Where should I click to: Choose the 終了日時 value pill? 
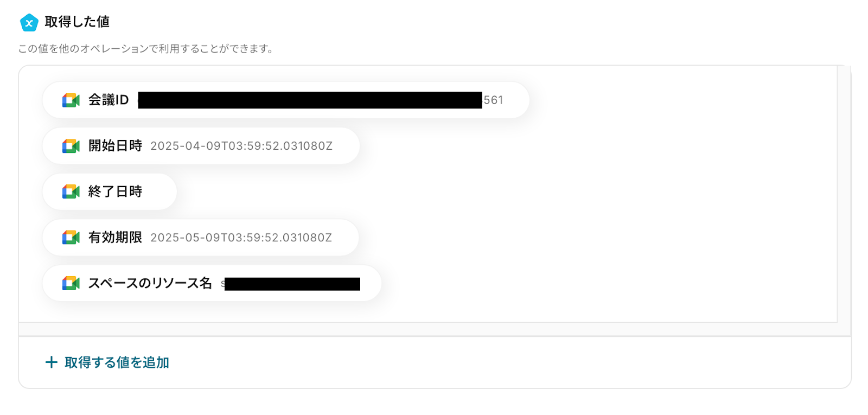coord(110,191)
